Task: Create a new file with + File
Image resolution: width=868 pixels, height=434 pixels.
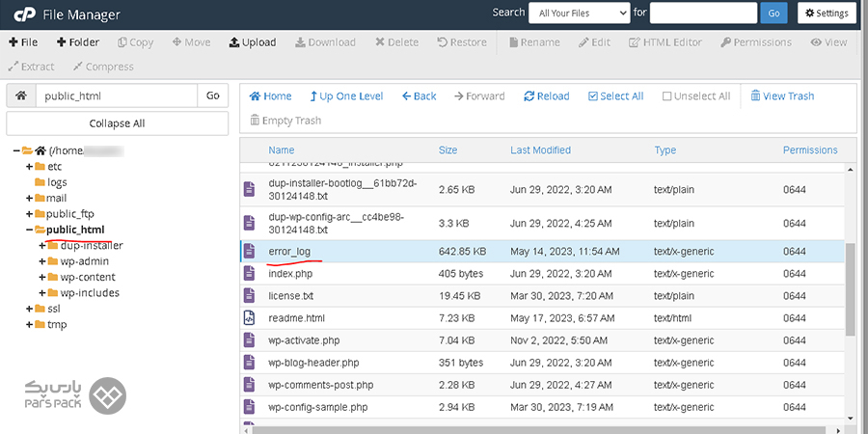Action: coord(23,42)
